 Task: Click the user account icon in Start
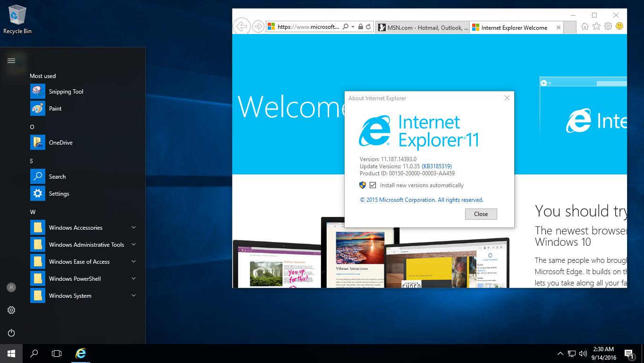(x=11, y=287)
